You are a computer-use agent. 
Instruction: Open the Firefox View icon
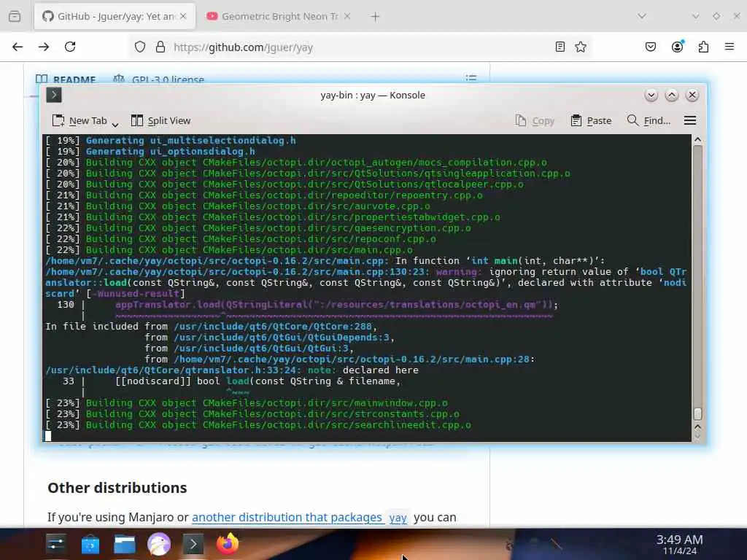pyautogui.click(x=15, y=16)
